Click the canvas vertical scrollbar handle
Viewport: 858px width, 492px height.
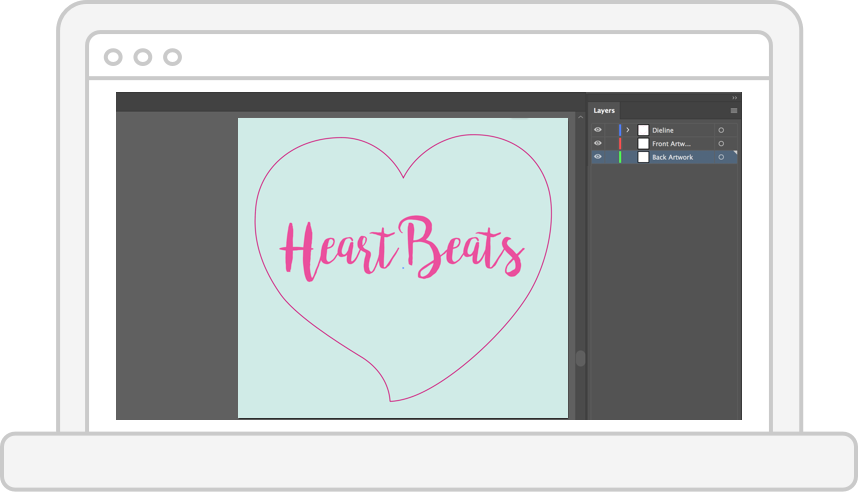pos(580,358)
